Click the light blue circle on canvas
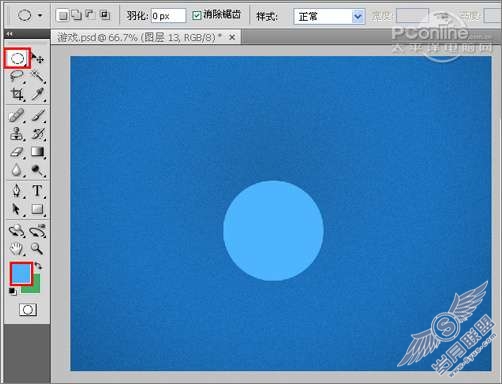This screenshot has width=502, height=384. point(273,231)
